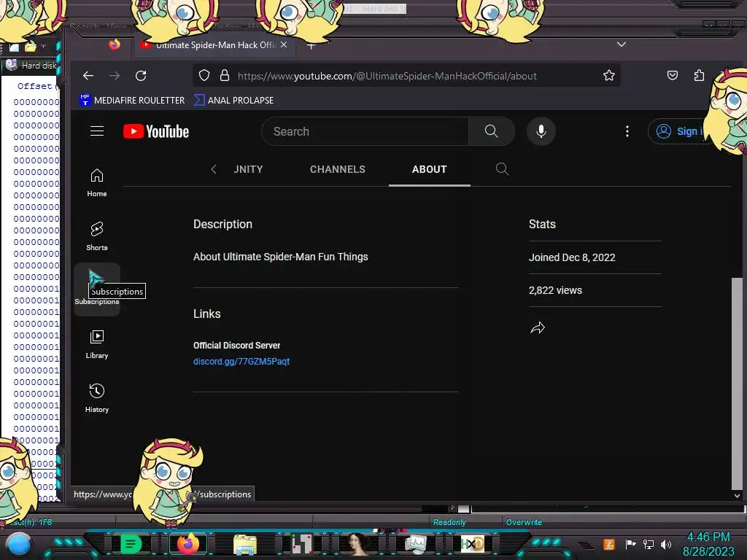This screenshot has height=560, width=747.
Task: Open Subscriptions in the YouTube sidebar
Action: [x=97, y=289]
